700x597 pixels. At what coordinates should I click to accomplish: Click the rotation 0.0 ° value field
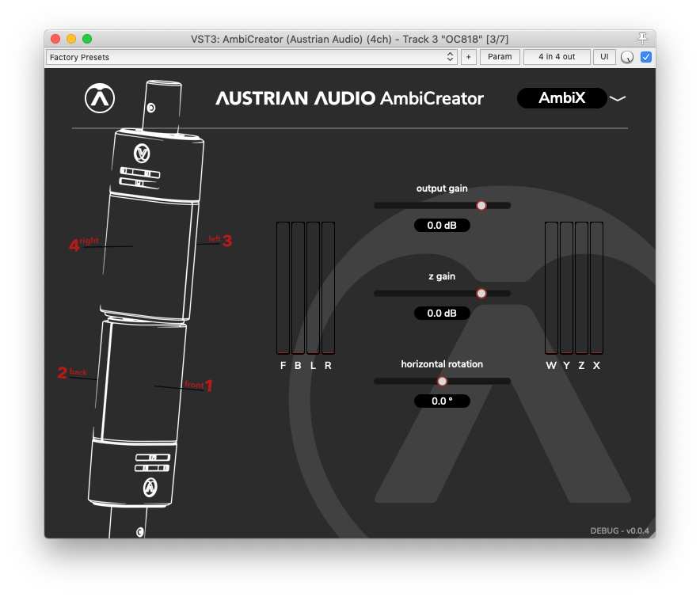pyautogui.click(x=442, y=401)
